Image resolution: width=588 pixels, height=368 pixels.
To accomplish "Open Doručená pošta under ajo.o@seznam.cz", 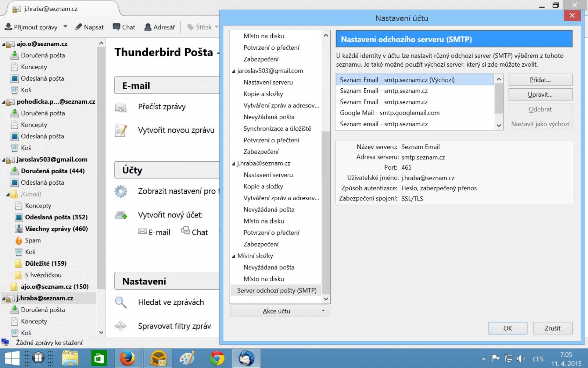I will [43, 55].
